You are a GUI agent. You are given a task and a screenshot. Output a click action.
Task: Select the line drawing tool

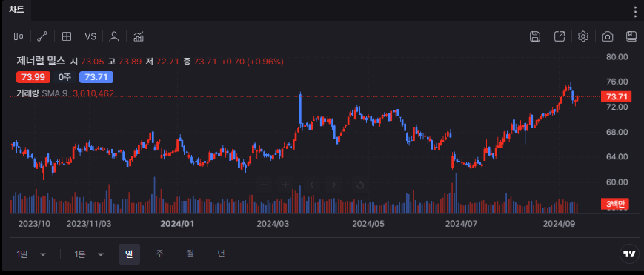pyautogui.click(x=42, y=36)
